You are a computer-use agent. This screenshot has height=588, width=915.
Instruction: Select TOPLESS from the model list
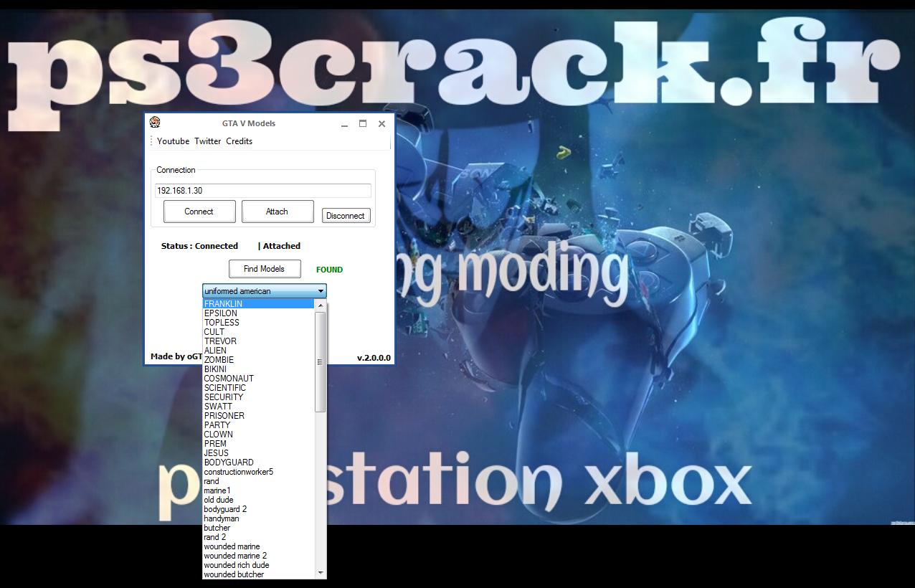coord(259,323)
